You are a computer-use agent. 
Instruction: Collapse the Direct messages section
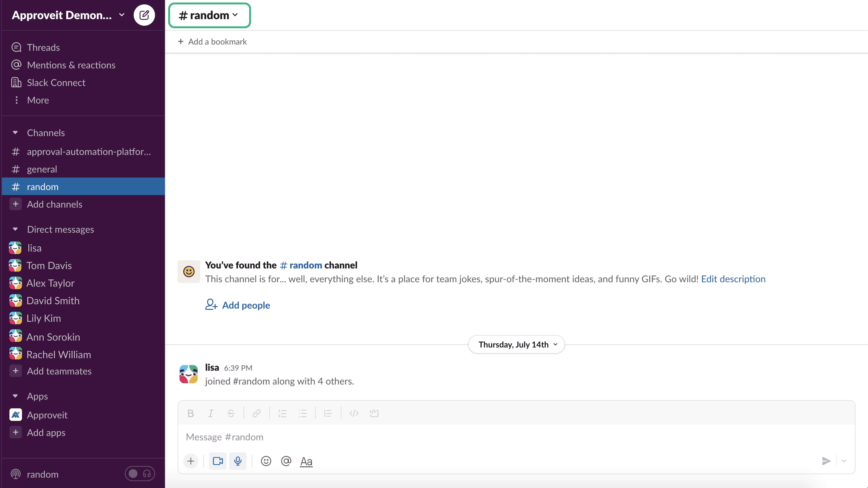pos(15,229)
